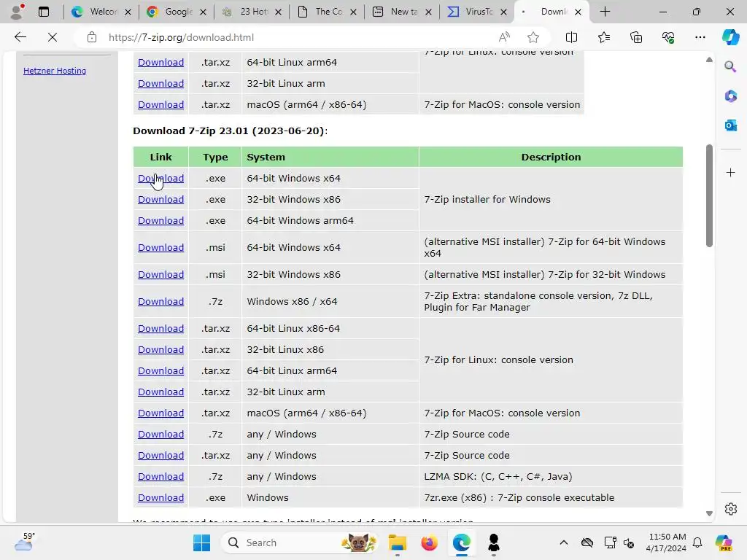This screenshot has height=560, width=747.
Task: Launch Copilot from the toolbar
Action: click(730, 37)
